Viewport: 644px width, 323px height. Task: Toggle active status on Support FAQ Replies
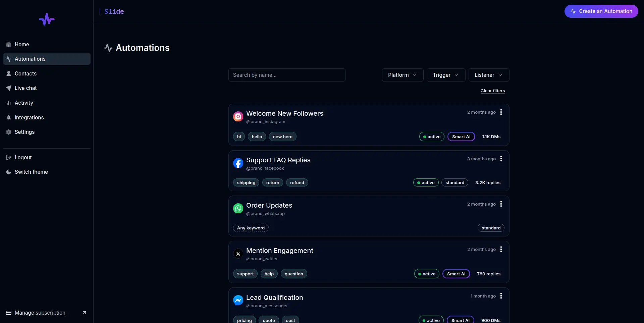(x=425, y=182)
